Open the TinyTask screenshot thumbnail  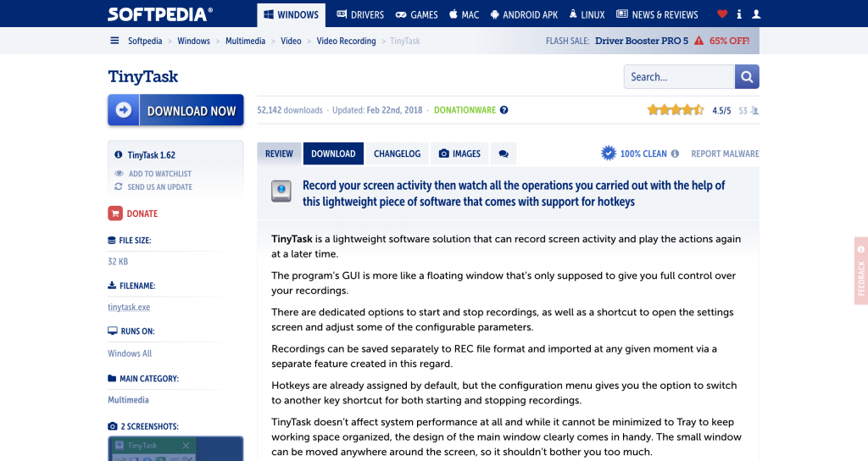(x=175, y=449)
